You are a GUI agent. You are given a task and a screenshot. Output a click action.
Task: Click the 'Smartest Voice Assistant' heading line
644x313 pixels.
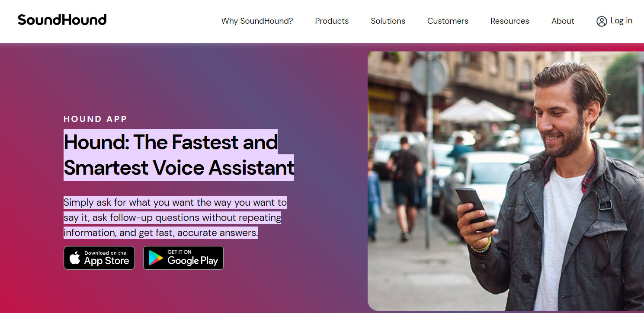pyautogui.click(x=179, y=168)
